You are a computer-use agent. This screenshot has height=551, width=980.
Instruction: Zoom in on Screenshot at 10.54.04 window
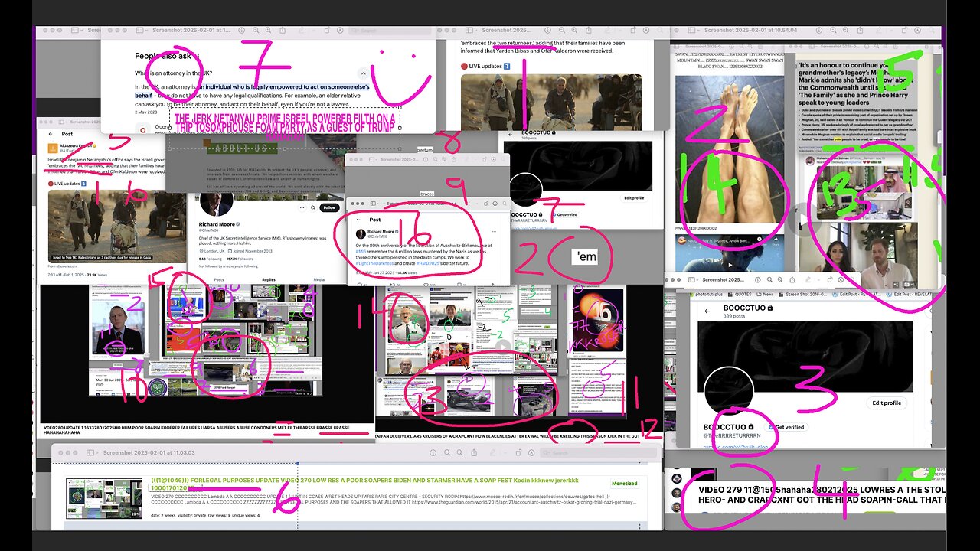tap(845, 30)
